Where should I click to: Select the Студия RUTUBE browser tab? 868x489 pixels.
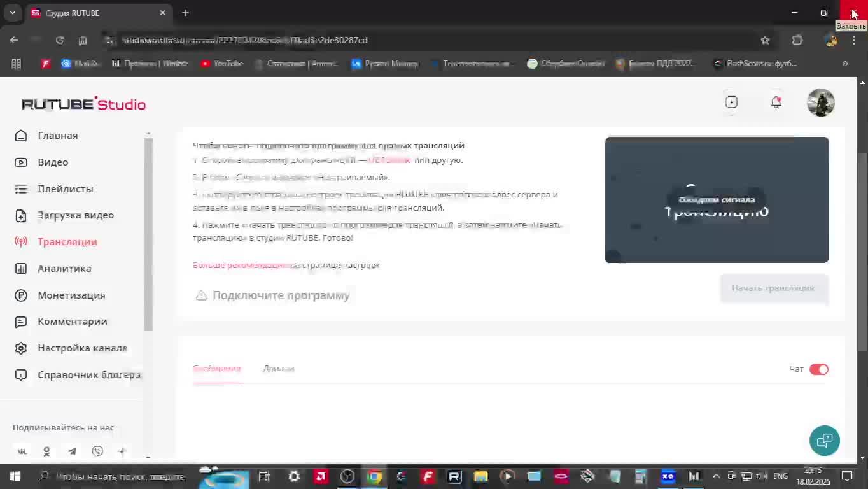[99, 13]
